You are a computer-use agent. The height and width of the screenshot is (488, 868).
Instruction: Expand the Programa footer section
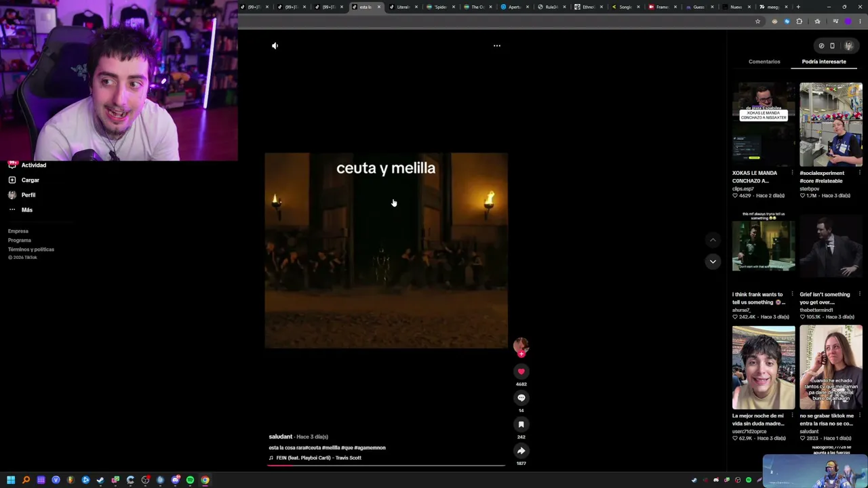click(20, 240)
